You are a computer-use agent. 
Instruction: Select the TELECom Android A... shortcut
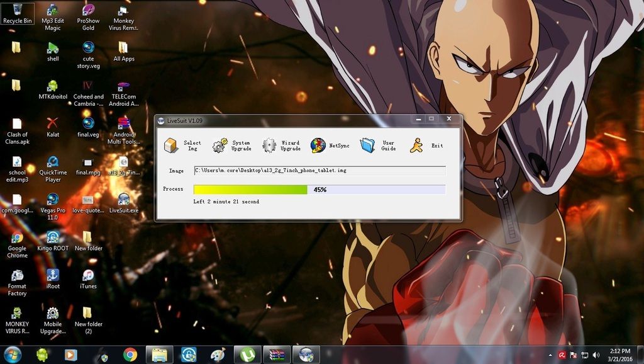124,93
